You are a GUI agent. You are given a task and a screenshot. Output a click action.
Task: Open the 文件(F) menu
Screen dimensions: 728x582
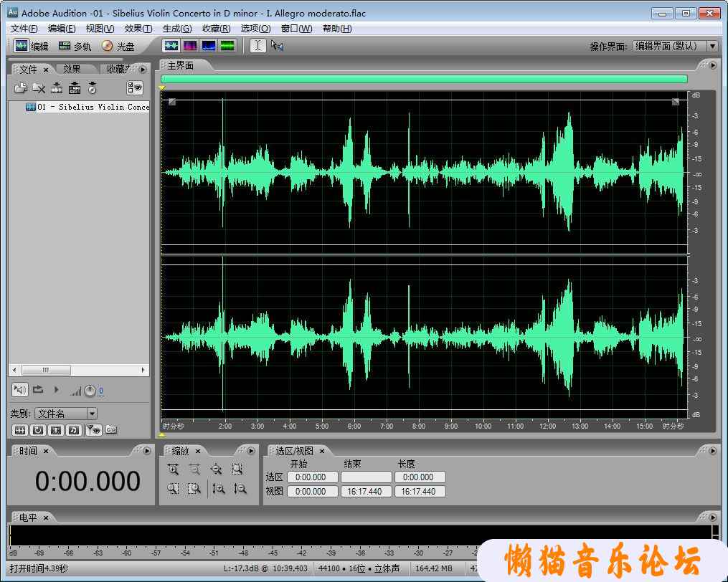[x=24, y=29]
